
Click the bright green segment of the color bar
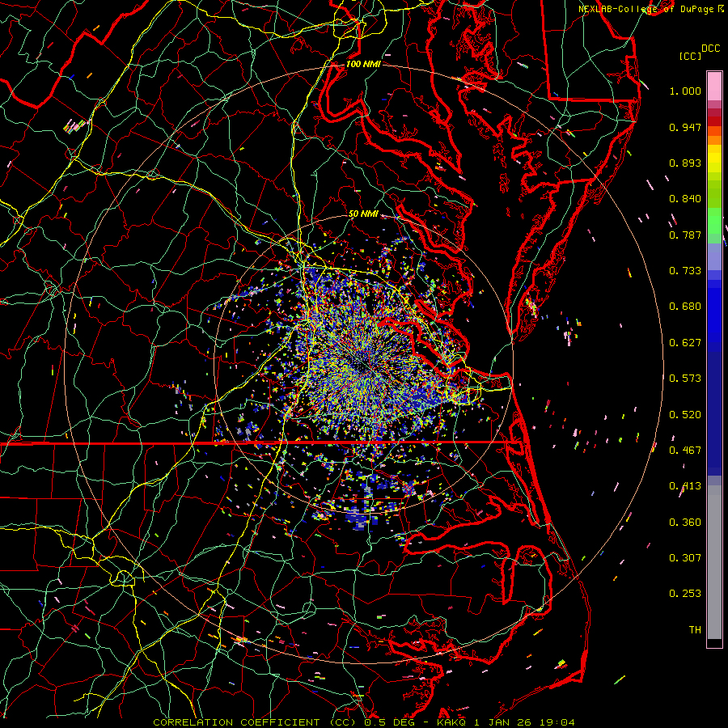(714, 221)
